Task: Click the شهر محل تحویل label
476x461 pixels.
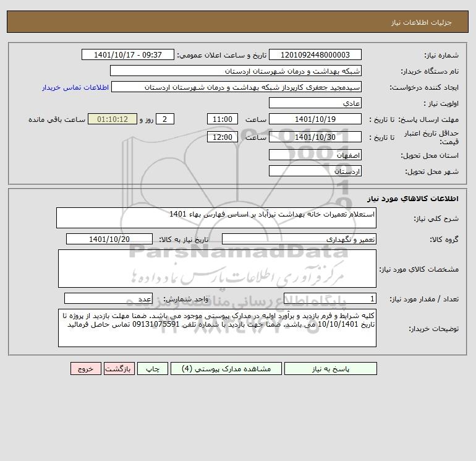Action: click(x=432, y=171)
